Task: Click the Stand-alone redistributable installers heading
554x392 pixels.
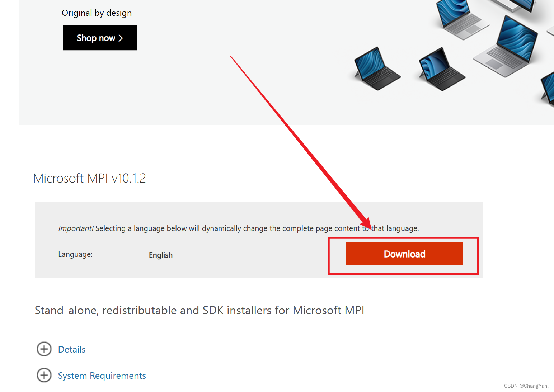Action: pyautogui.click(x=199, y=310)
